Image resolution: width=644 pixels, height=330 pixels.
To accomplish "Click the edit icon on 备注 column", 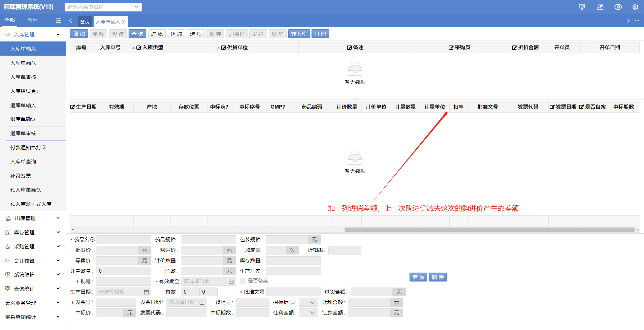I will coord(349,48).
